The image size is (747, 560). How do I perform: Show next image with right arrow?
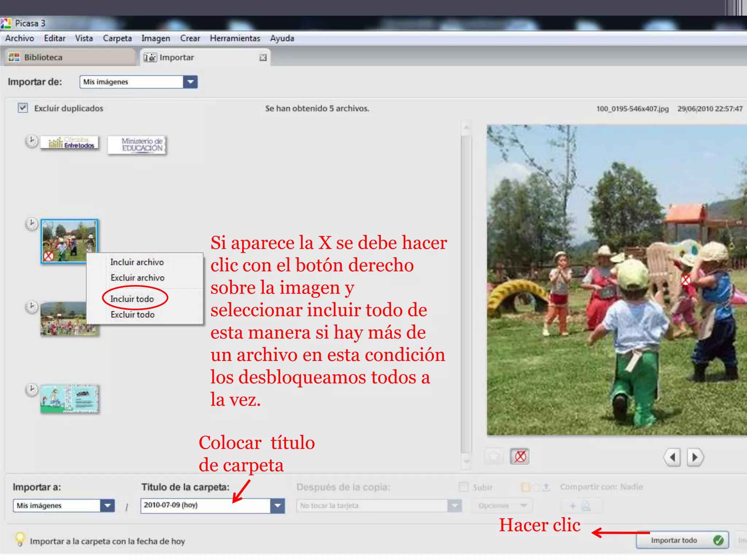pyautogui.click(x=695, y=457)
